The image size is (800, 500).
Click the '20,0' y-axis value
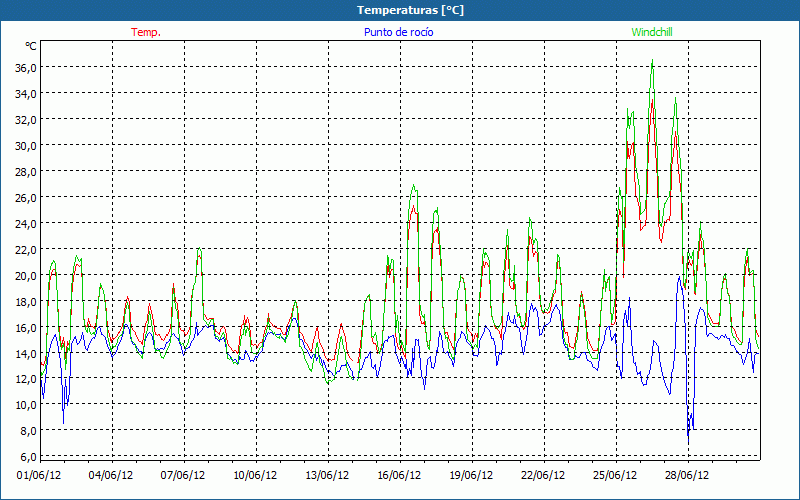27,276
